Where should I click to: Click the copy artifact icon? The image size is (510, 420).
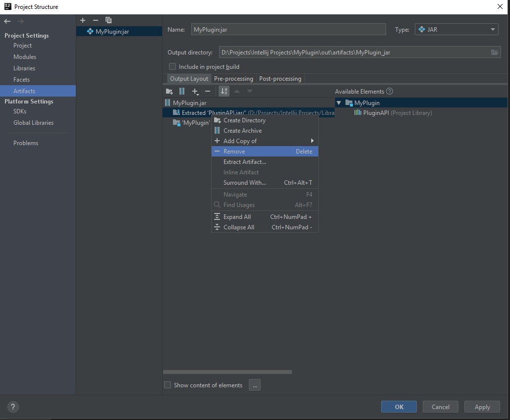(109, 20)
